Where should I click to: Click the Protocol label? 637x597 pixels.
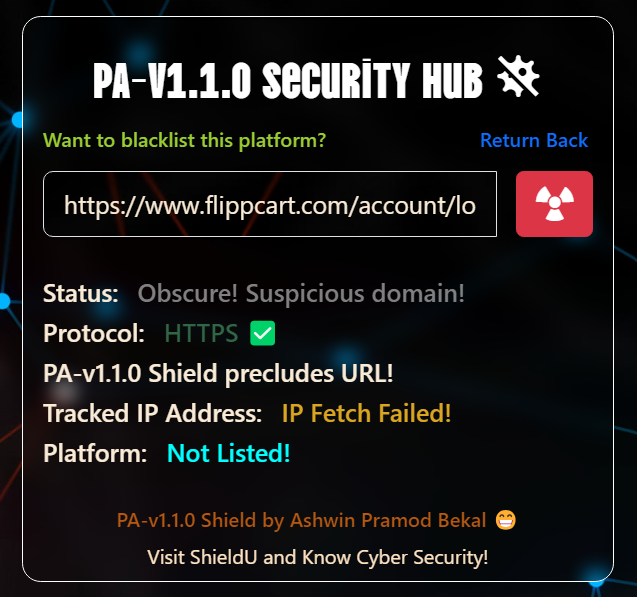(94, 333)
